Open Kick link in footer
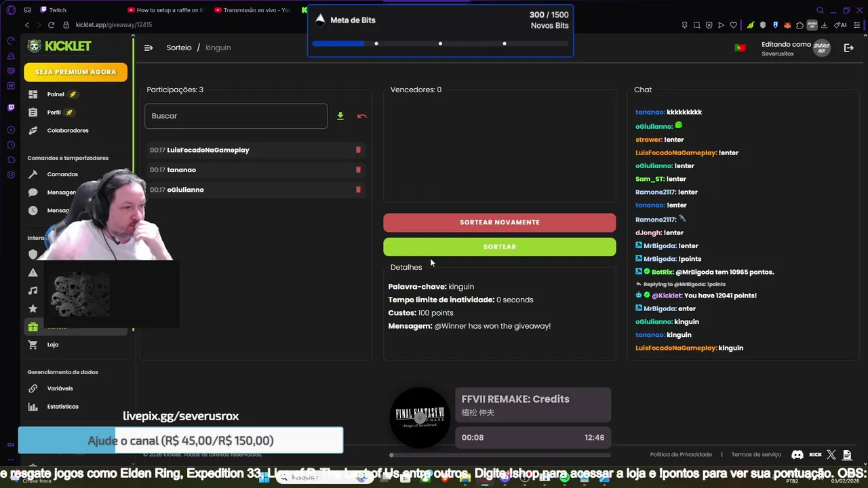868x488 pixels. (815, 455)
